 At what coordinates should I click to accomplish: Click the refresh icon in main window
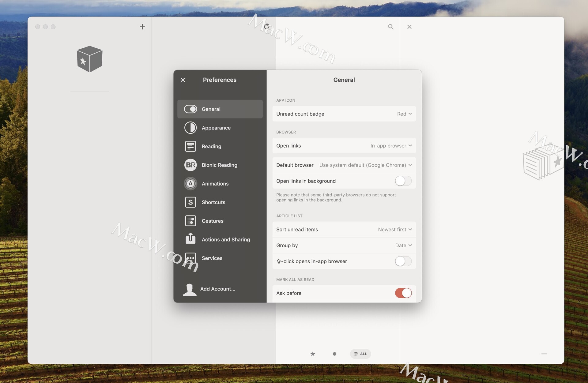[266, 27]
